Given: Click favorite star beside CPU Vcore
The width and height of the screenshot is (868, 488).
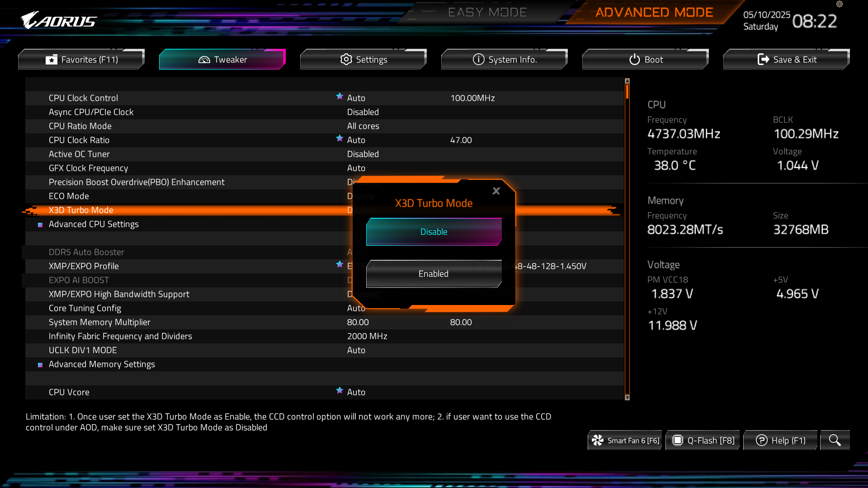Looking at the screenshot, I should pyautogui.click(x=340, y=390).
